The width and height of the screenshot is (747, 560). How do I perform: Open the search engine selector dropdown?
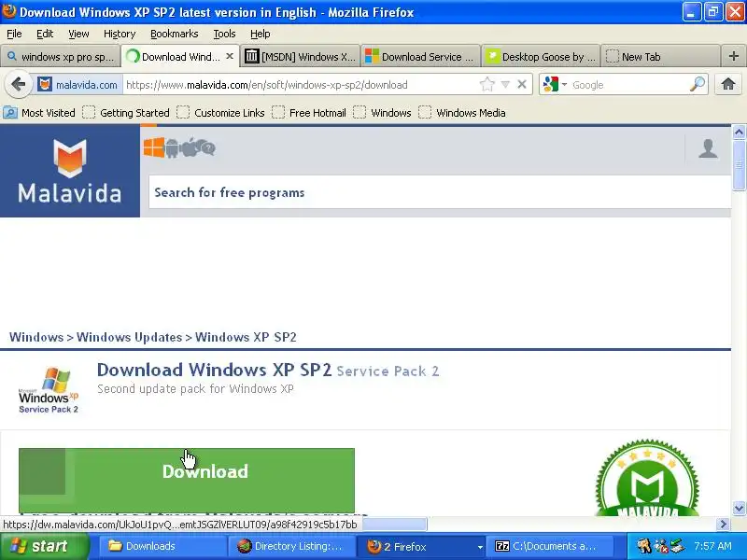pyautogui.click(x=565, y=85)
